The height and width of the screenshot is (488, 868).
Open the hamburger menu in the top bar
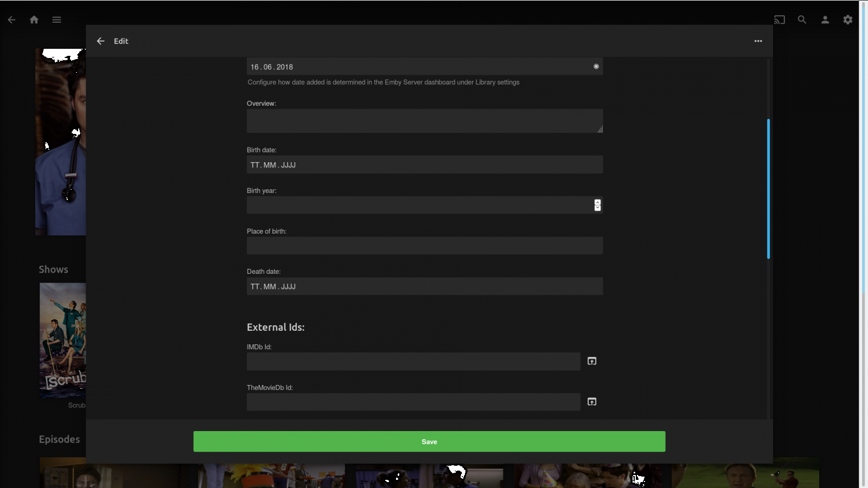[x=56, y=20]
